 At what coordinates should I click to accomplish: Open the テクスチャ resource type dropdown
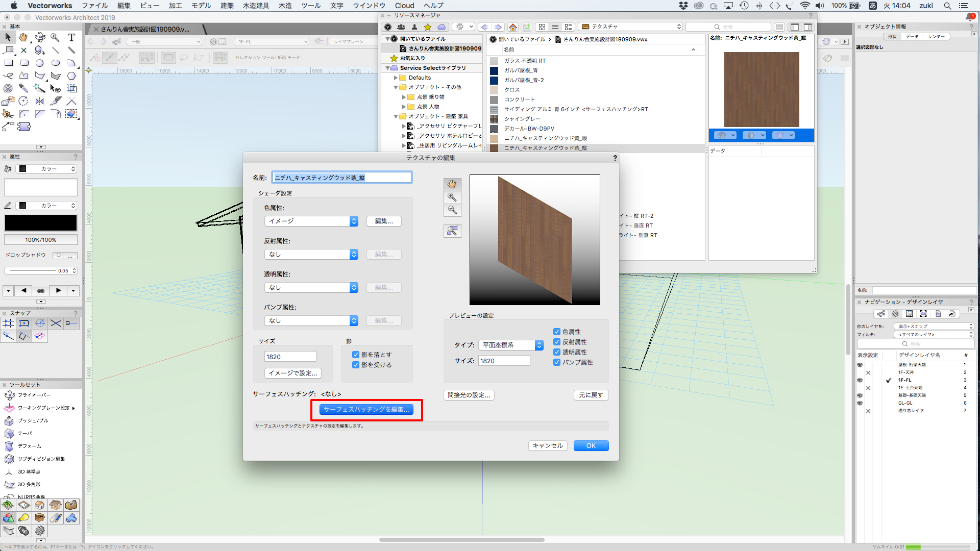click(630, 27)
